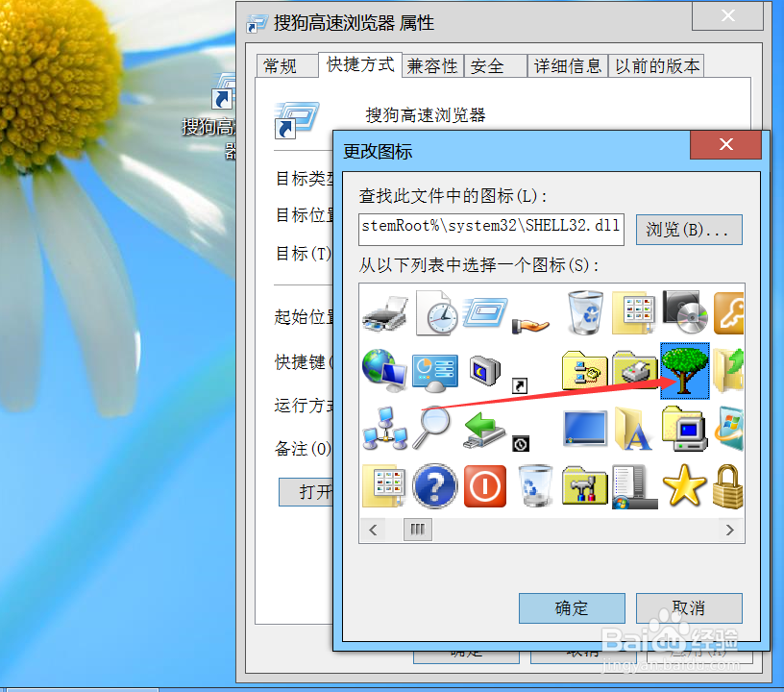784x692 pixels.
Task: Open the 兼容性 tab in properties window
Action: pyautogui.click(x=432, y=65)
